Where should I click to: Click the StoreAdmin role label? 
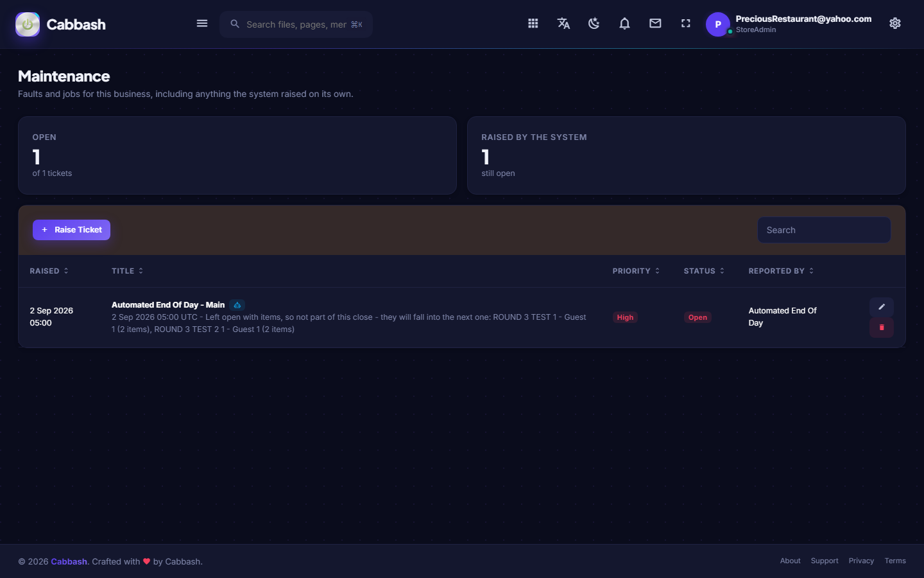pos(756,30)
